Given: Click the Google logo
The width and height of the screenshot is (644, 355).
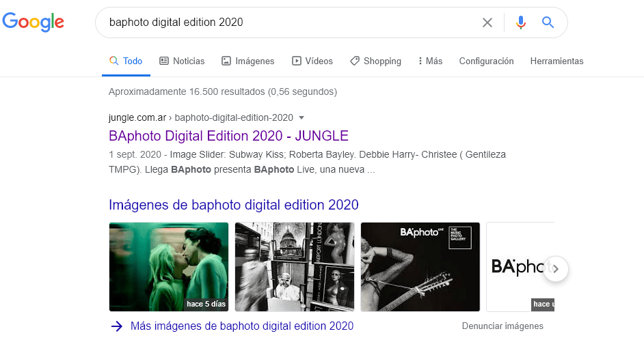Looking at the screenshot, I should [33, 22].
